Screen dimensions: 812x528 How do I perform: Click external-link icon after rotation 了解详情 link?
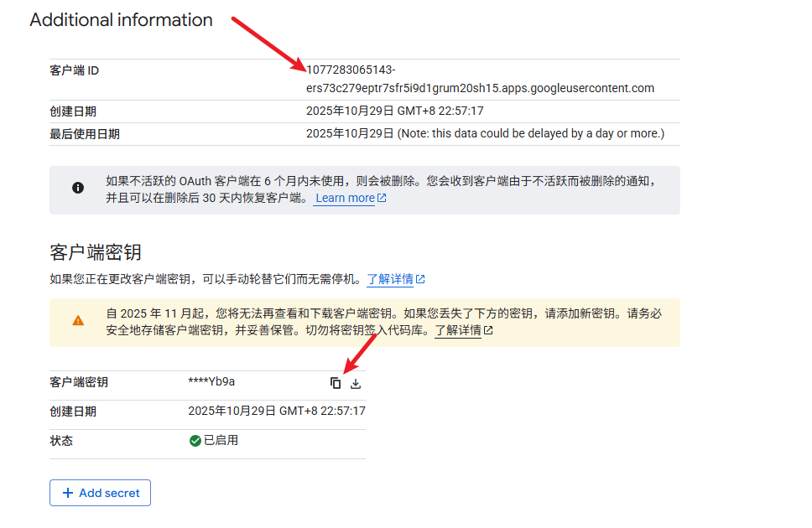(x=420, y=279)
